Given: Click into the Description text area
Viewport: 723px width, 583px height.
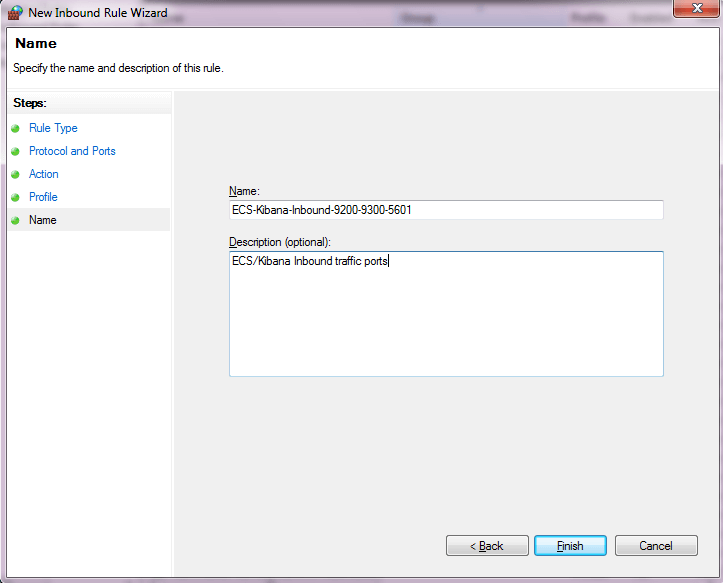Looking at the screenshot, I should pyautogui.click(x=446, y=314).
